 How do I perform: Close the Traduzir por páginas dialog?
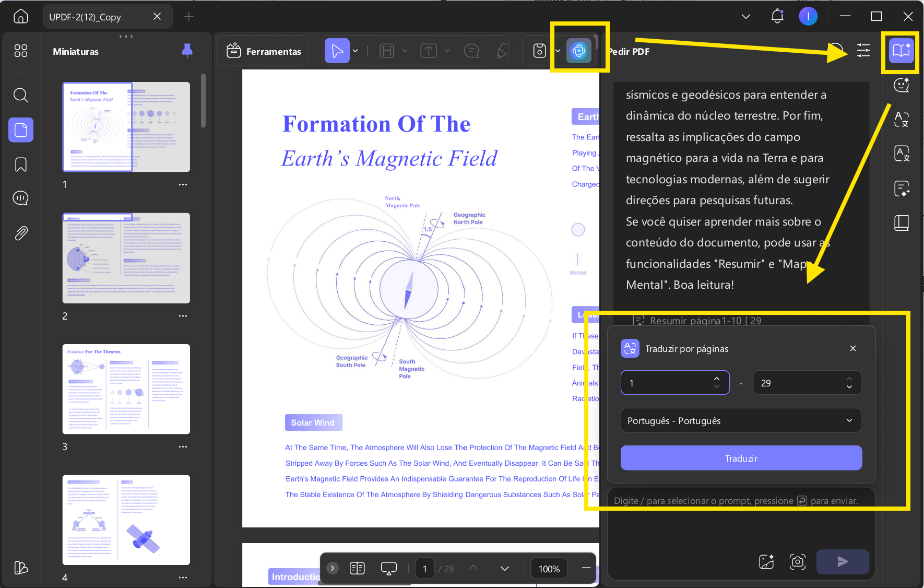(853, 348)
